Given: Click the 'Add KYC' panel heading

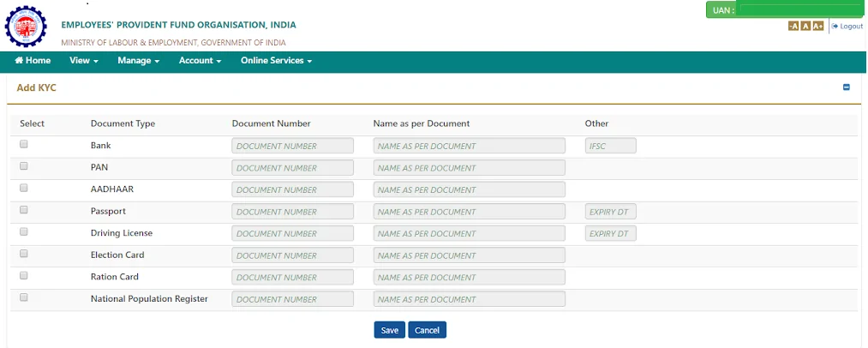Looking at the screenshot, I should click(x=37, y=88).
